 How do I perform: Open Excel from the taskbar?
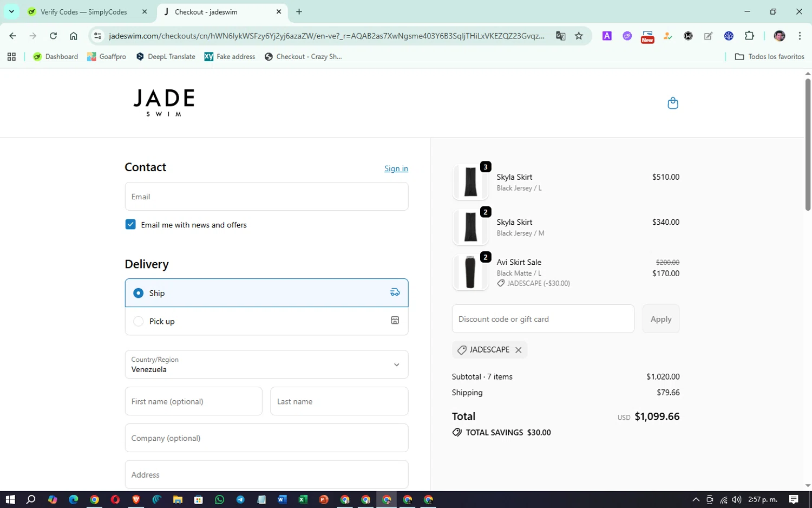pyautogui.click(x=303, y=499)
